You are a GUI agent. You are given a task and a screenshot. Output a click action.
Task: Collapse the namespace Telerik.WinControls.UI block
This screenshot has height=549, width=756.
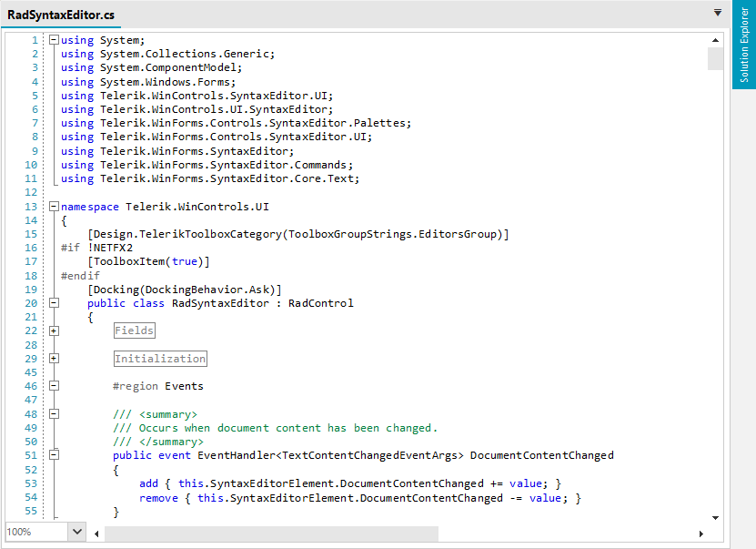[55, 207]
